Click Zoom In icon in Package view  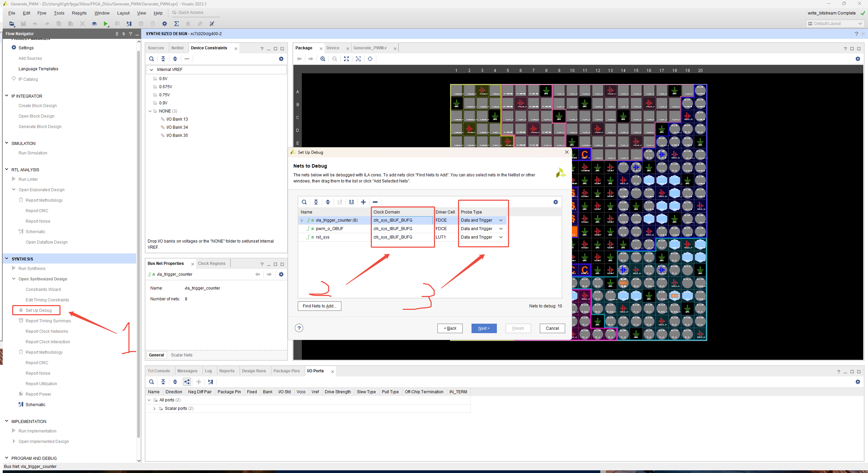pyautogui.click(x=323, y=59)
